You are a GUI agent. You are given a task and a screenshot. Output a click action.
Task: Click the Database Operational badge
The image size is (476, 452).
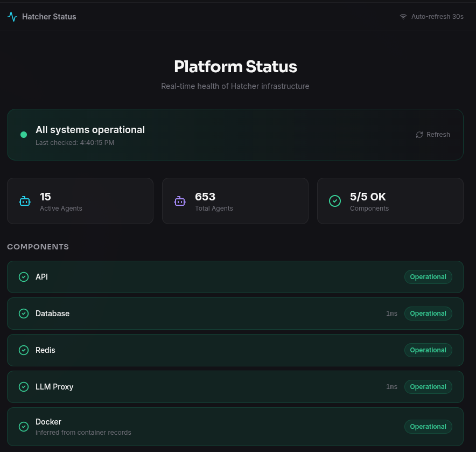pos(428,314)
